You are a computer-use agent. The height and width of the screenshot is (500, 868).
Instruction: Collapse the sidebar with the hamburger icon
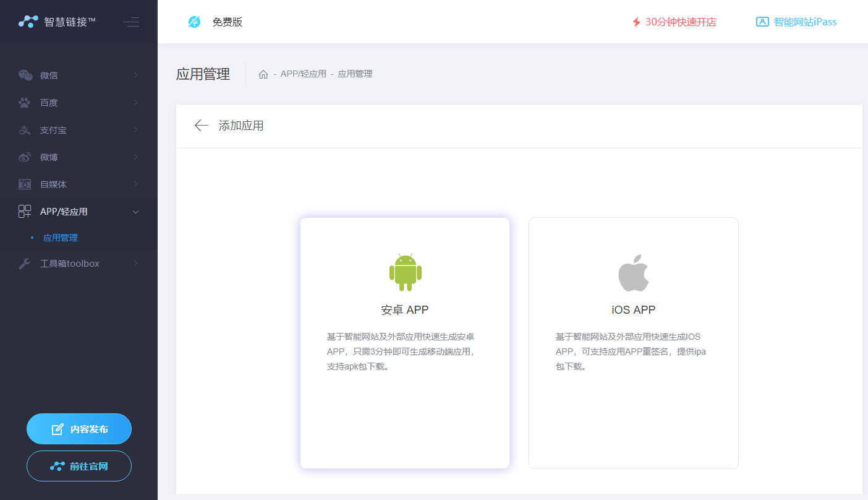[131, 22]
